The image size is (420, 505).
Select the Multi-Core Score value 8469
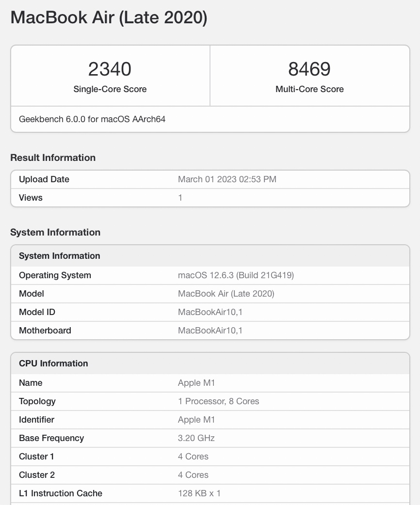(x=309, y=69)
